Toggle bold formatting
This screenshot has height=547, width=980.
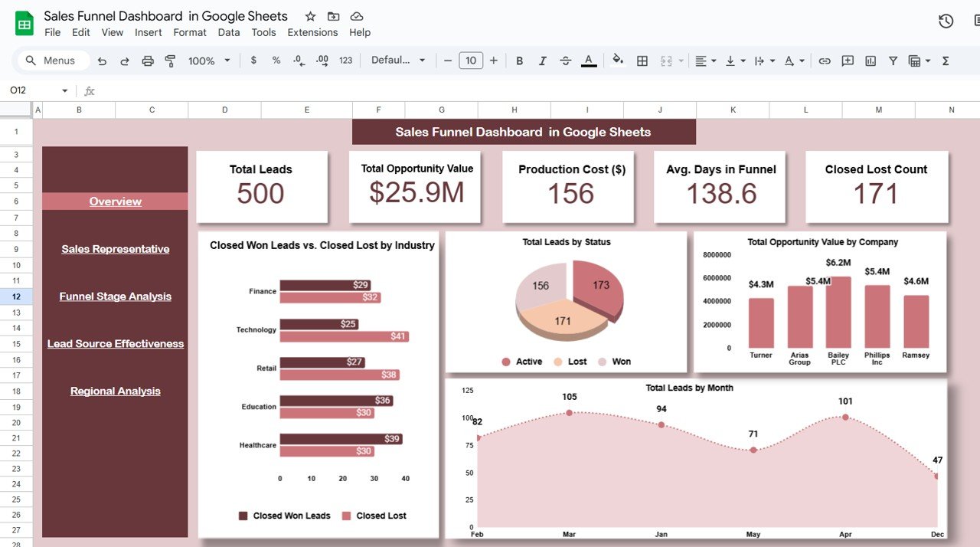(x=520, y=61)
